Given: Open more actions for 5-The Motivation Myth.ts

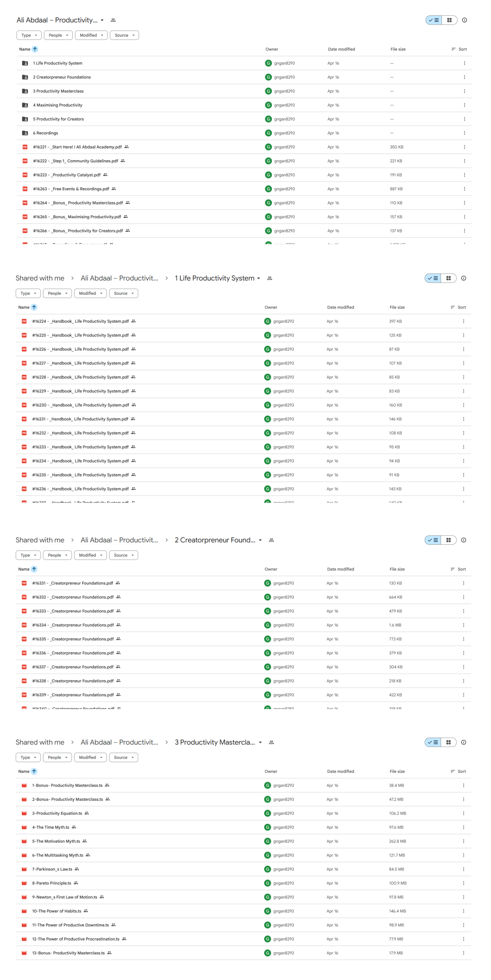Looking at the screenshot, I should [463, 841].
